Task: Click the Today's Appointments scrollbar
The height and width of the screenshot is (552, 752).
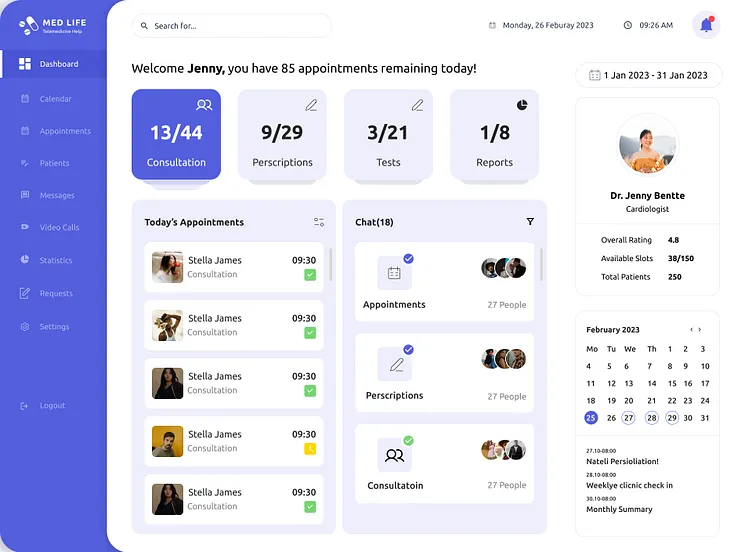Action: (330, 264)
